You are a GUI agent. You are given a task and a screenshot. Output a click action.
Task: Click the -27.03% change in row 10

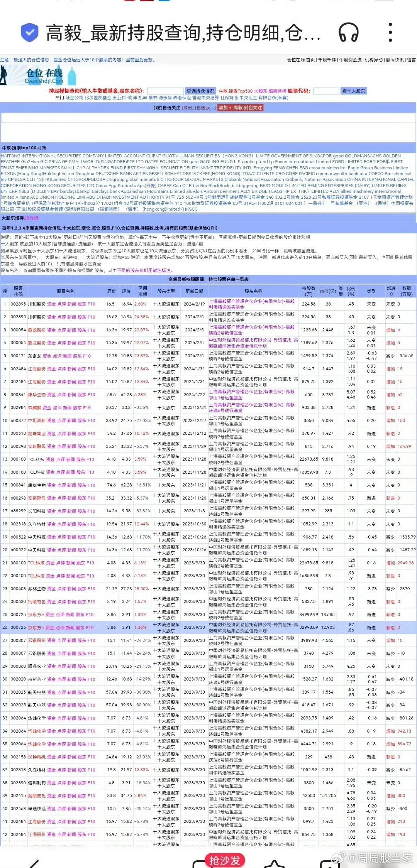143,420
